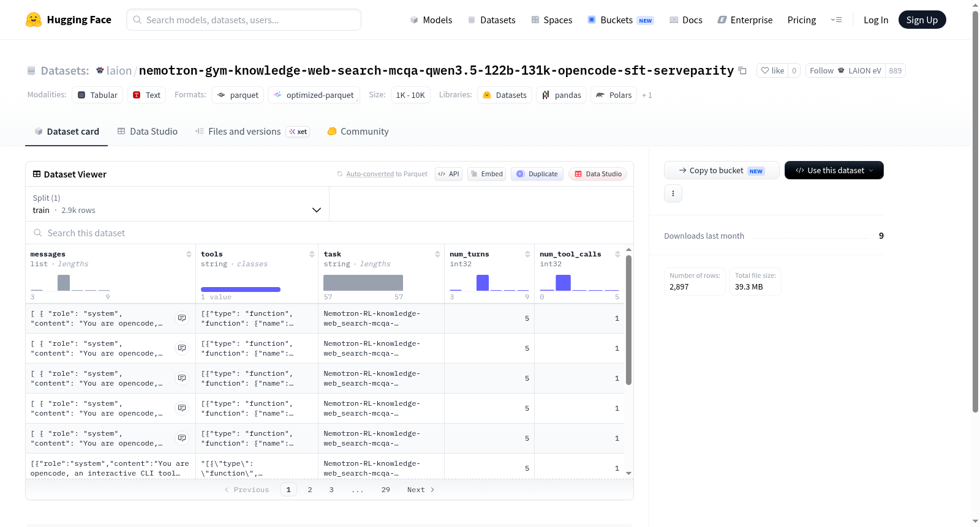Open the Community tab

pos(358,131)
